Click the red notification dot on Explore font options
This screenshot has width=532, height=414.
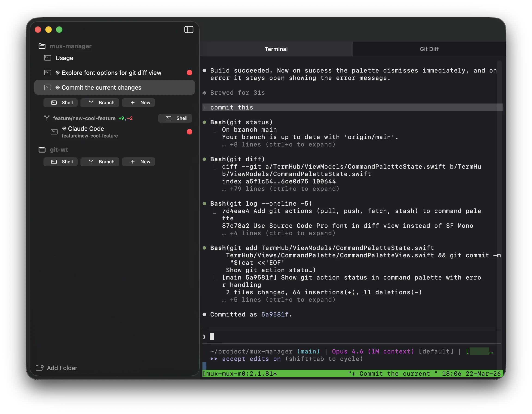[x=190, y=72]
